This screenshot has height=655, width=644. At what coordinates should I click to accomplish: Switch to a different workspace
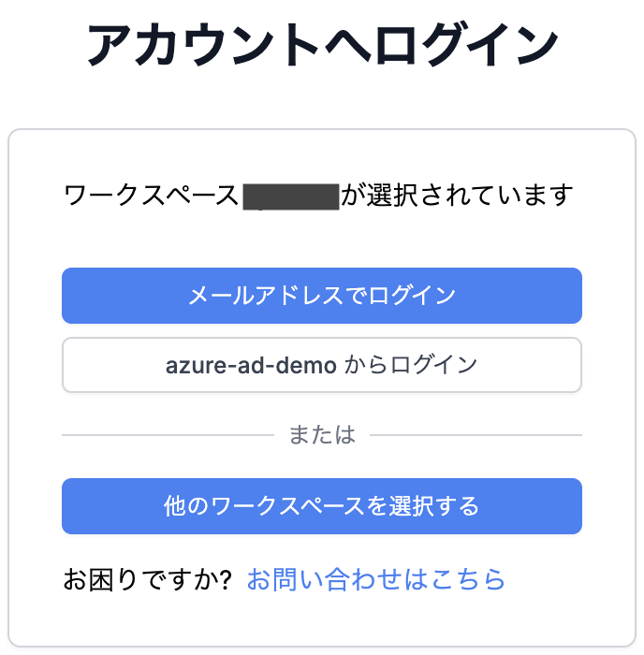tap(322, 506)
